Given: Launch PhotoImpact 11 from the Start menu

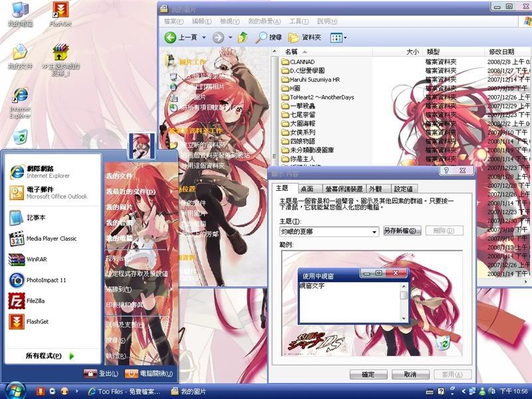Looking at the screenshot, I should click(53, 280).
